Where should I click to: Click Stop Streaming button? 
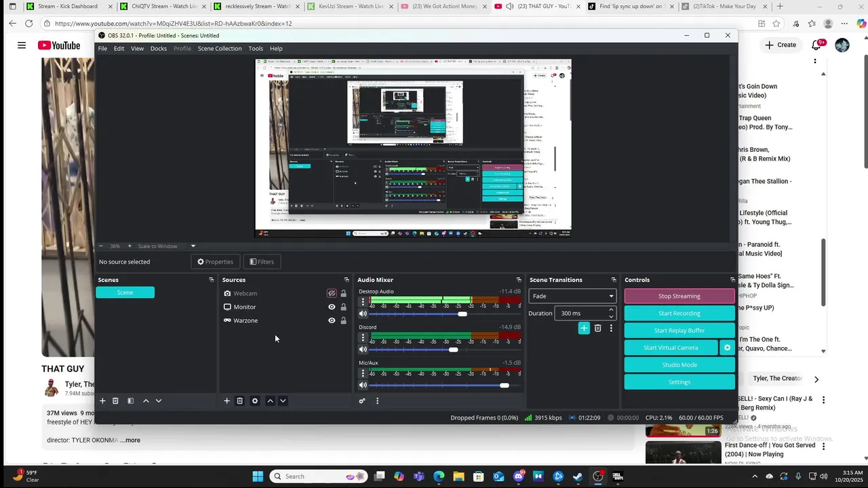tap(679, 296)
